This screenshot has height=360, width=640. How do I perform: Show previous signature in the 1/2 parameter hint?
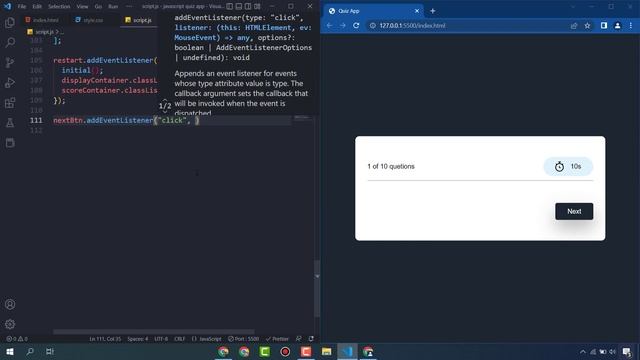(x=165, y=100)
